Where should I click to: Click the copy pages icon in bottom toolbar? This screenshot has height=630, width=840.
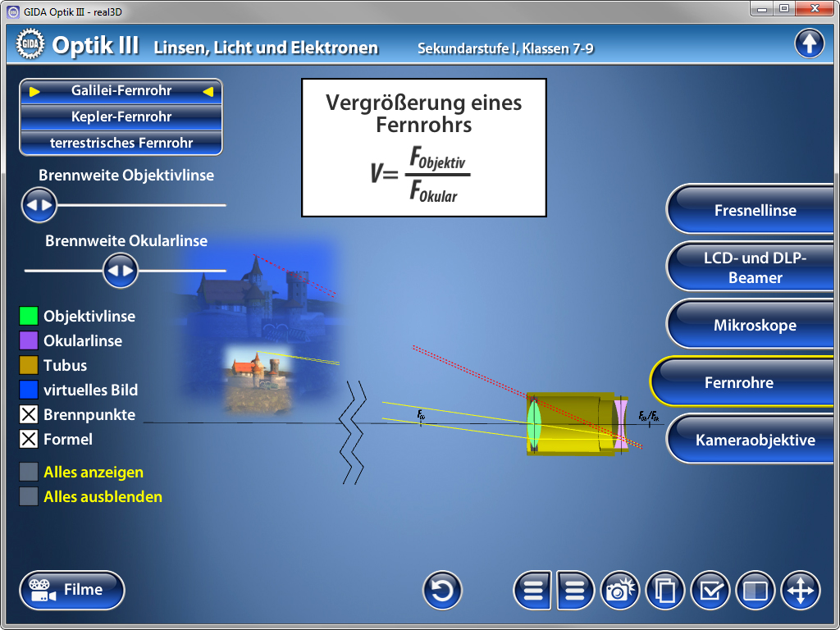[666, 591]
